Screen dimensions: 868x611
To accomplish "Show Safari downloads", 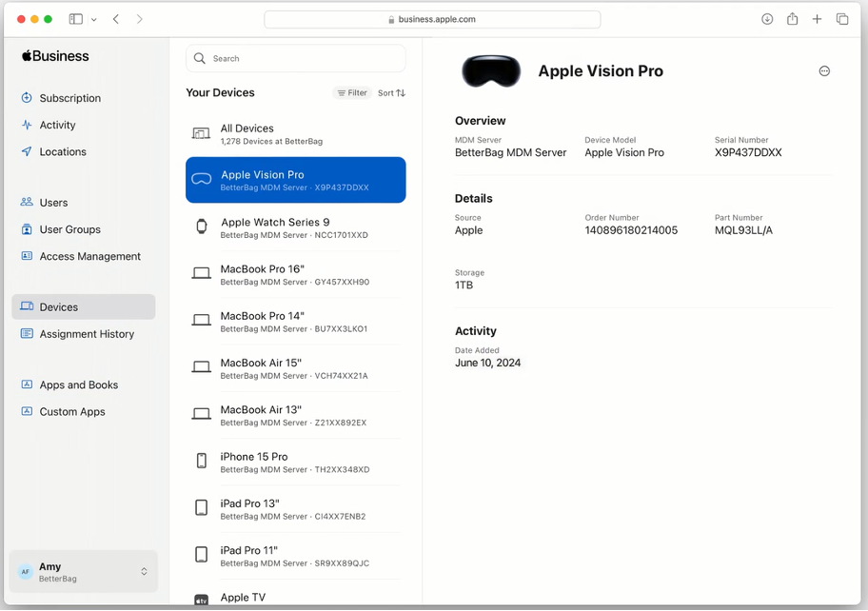I will (767, 19).
